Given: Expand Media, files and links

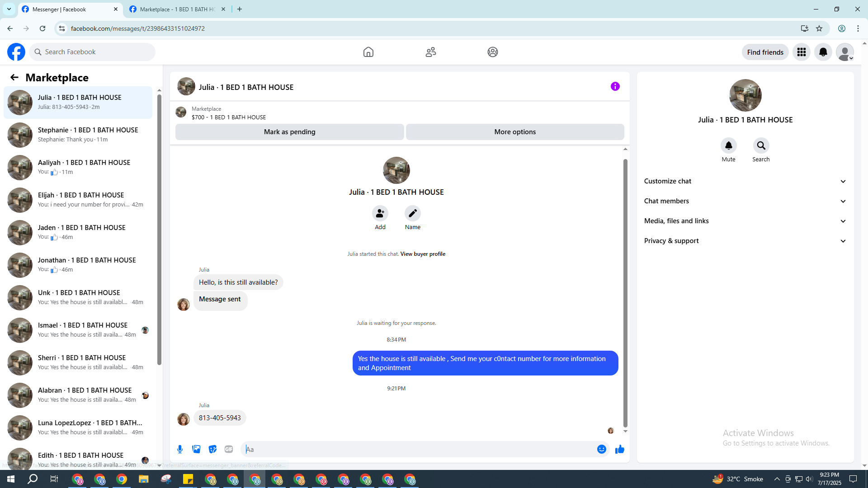Looking at the screenshot, I should point(745,221).
